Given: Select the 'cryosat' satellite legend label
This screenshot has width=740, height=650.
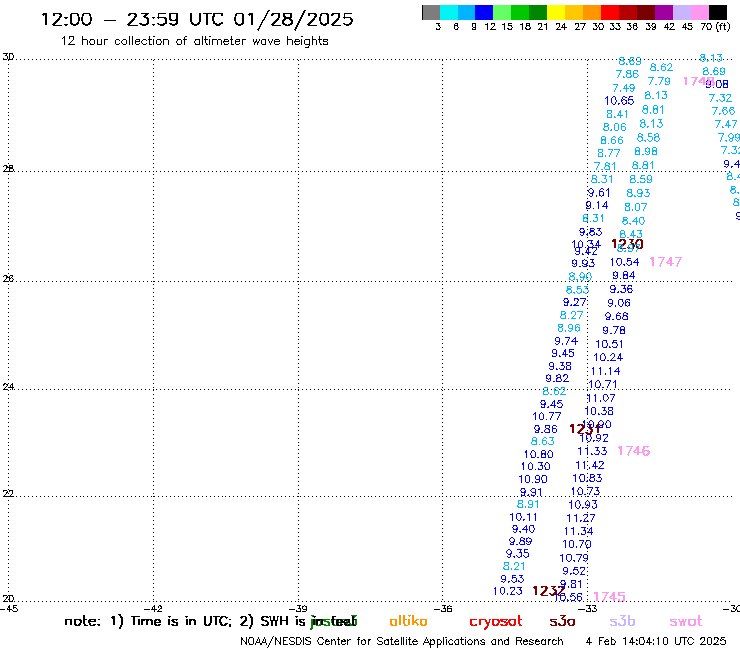Looking at the screenshot, I should point(496,622).
